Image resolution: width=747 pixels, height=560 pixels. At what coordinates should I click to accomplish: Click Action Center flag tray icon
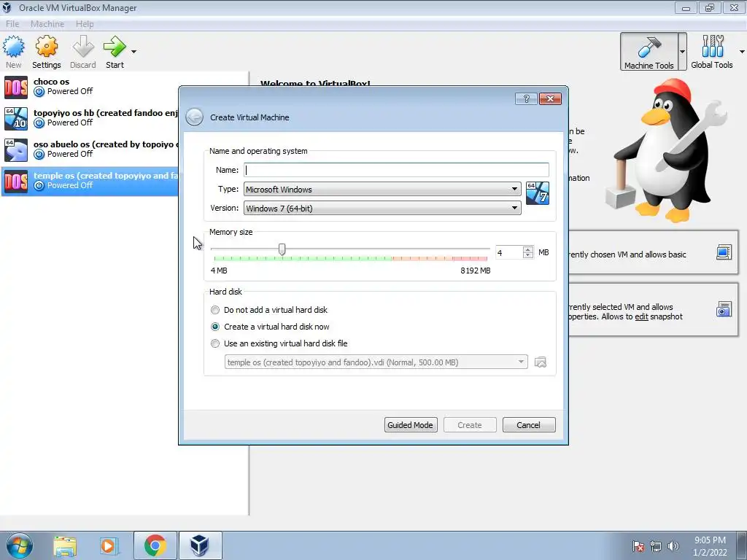click(638, 546)
